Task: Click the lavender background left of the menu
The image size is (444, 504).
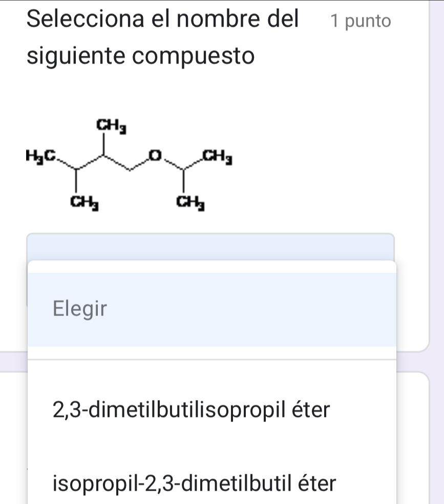Action: tap(13, 361)
